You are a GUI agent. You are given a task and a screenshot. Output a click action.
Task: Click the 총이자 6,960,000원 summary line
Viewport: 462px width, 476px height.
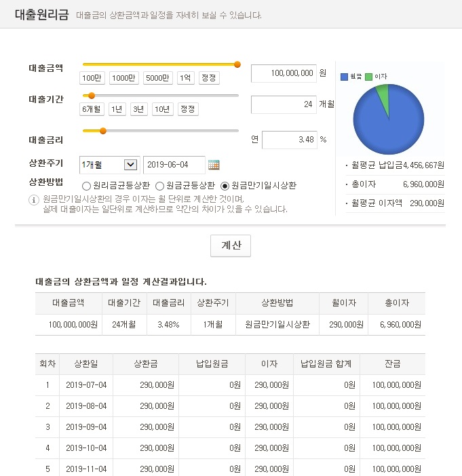click(x=395, y=184)
